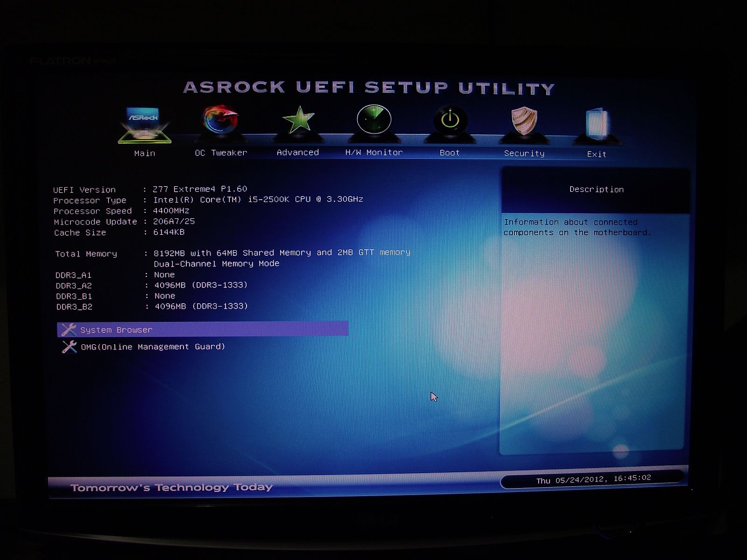The width and height of the screenshot is (747, 560).
Task: Click the Processor Type label
Action: [90, 201]
